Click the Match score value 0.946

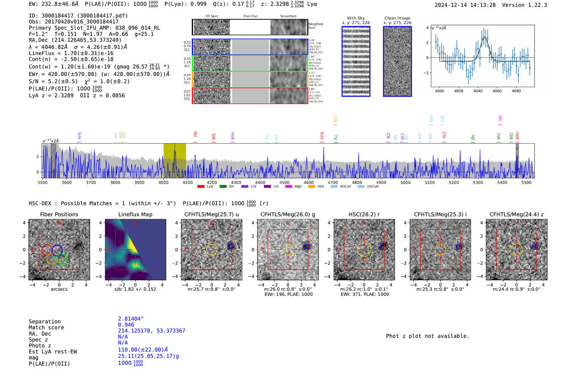point(126,325)
